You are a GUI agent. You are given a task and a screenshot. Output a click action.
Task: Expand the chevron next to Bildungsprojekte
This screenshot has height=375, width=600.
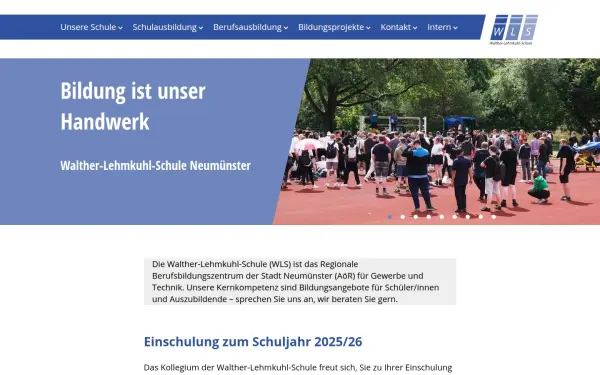point(368,28)
